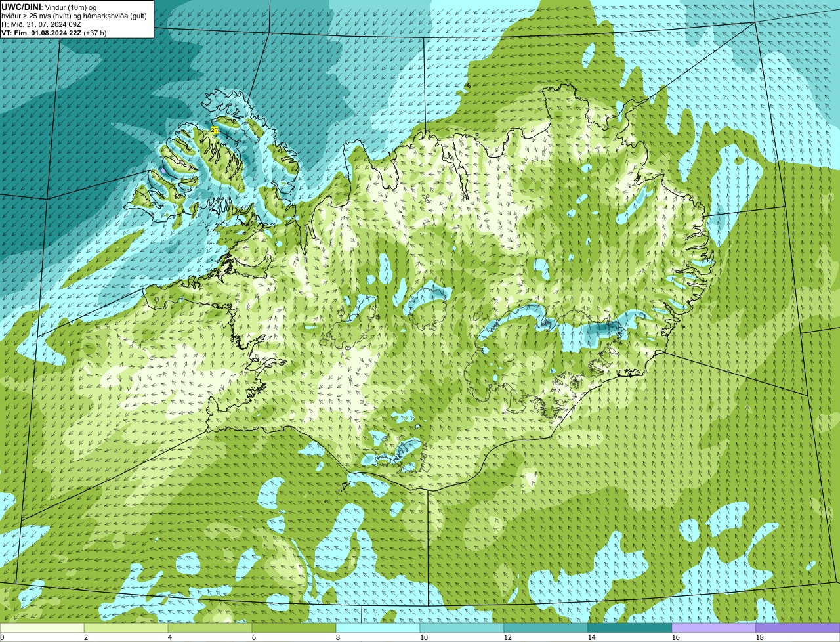Select the 0–2 m/s pale legend swatch
840x642 pixels.
42,628
